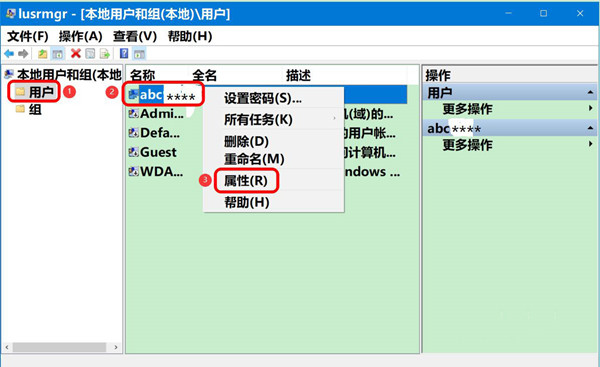
Task: Click the WDA... user account icon
Action: (134, 171)
